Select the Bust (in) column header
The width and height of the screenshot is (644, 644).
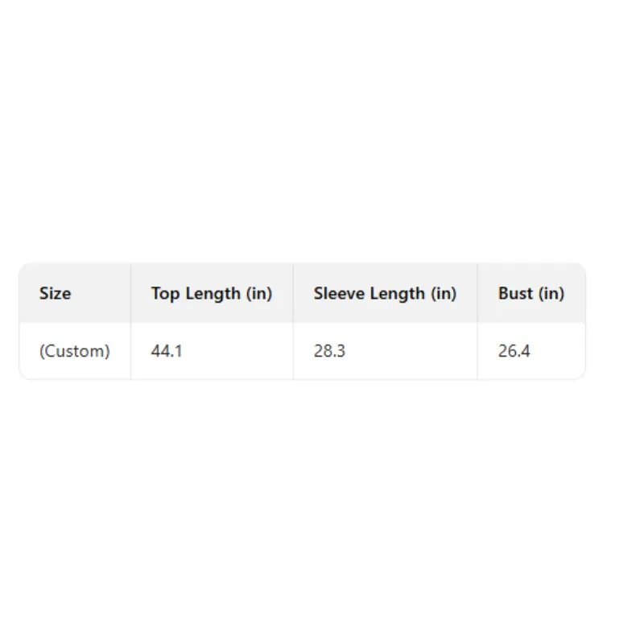pos(531,293)
